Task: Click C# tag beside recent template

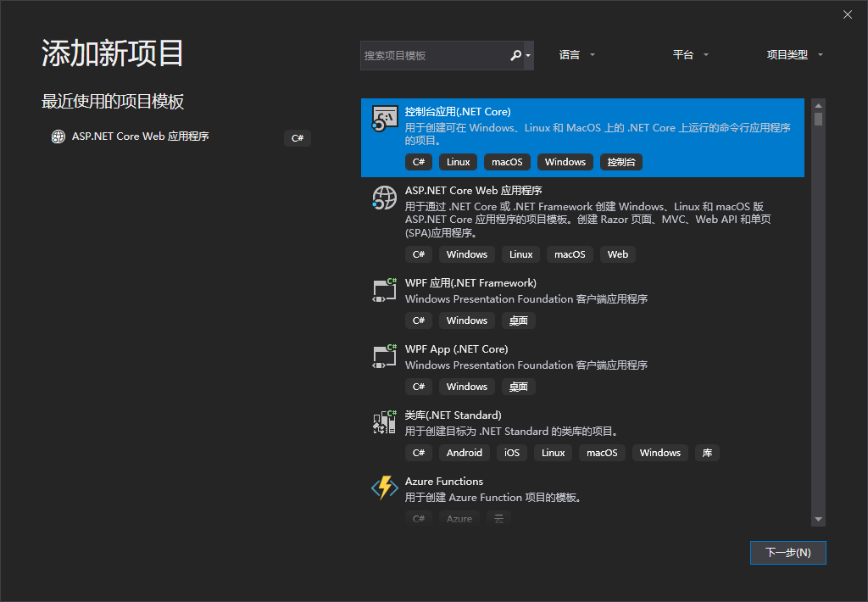Action: tap(298, 138)
